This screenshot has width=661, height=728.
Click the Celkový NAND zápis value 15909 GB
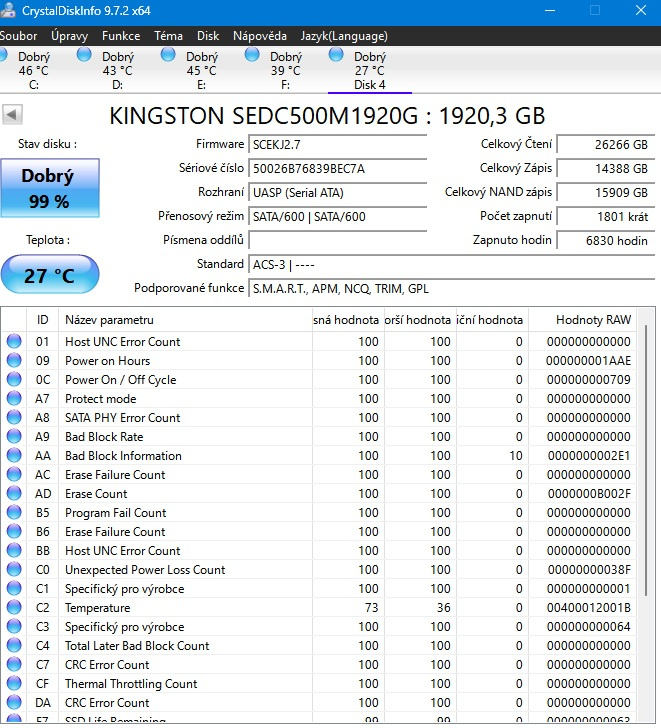pyautogui.click(x=605, y=193)
